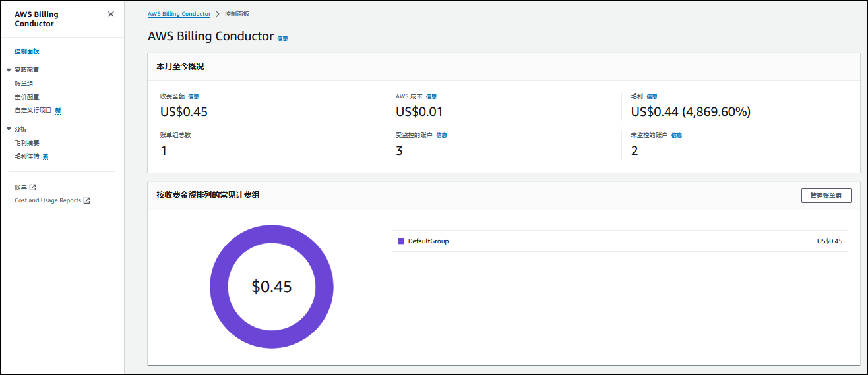The image size is (868, 375).
Task: Collapse the 分析 section triangle
Action: [x=9, y=129]
